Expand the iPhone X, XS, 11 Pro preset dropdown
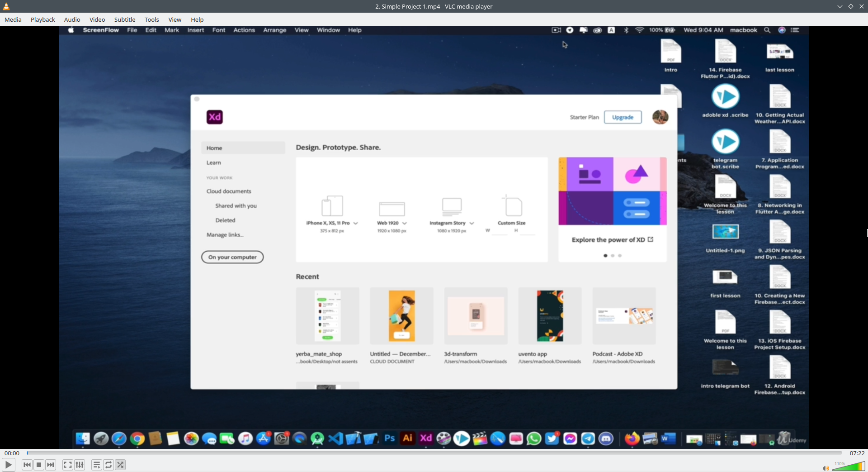 point(356,223)
